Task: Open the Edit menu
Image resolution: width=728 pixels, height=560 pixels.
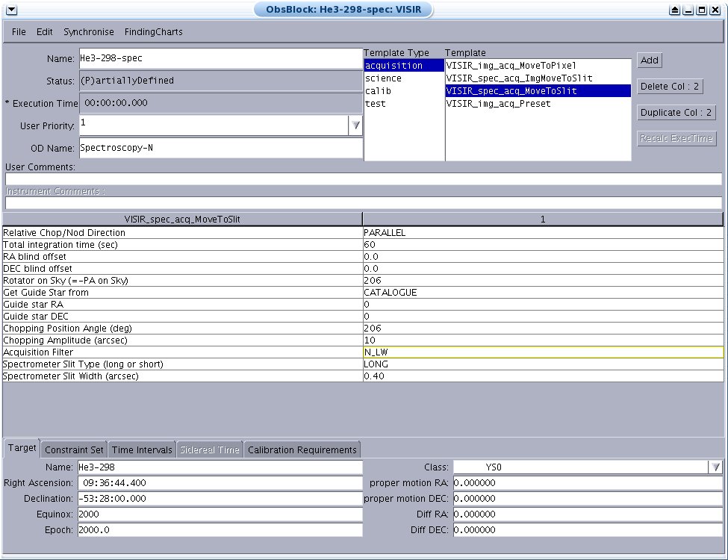Action: point(45,32)
